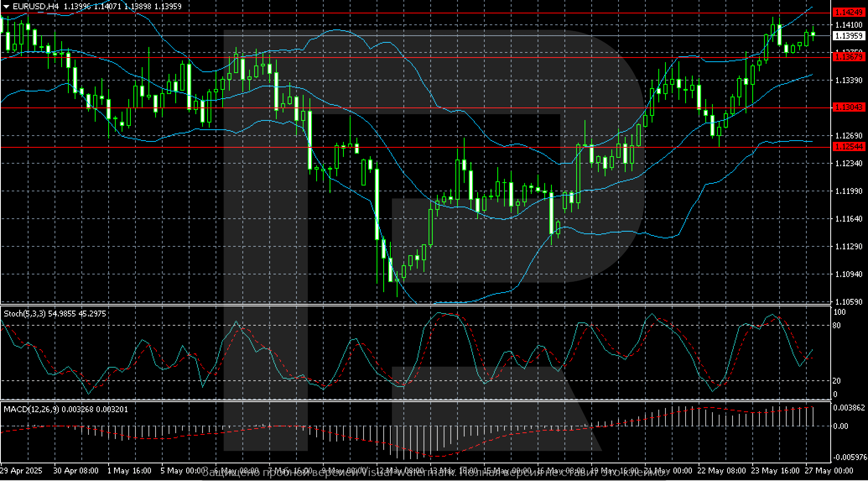Select the red 1.13043 level price label
Viewport: 868px width, 481px height.
[849, 108]
